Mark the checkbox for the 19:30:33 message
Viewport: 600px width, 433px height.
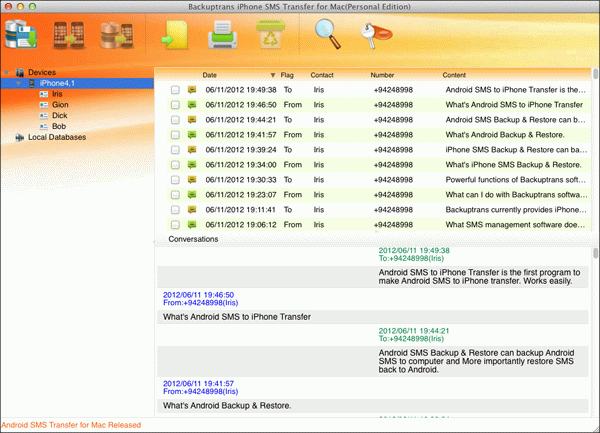coord(175,180)
